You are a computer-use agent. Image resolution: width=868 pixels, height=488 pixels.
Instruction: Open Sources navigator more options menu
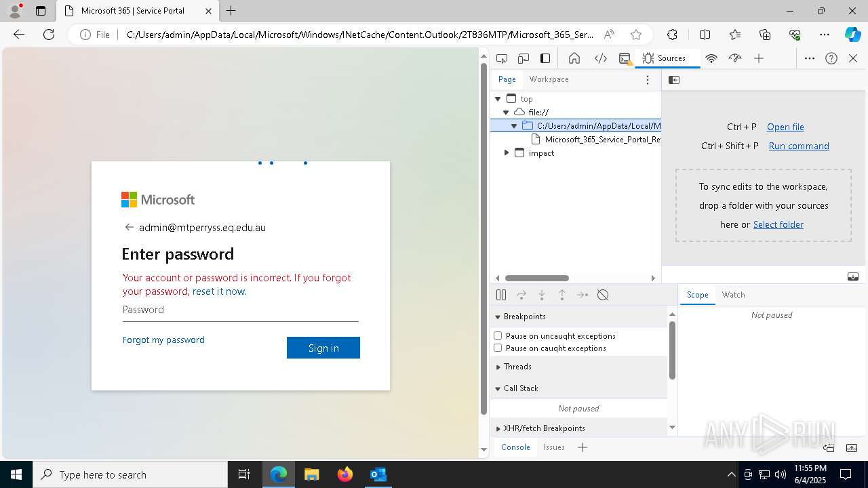tap(648, 80)
